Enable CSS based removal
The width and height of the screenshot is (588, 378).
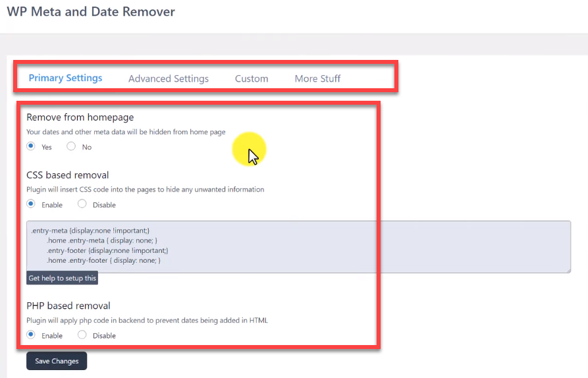[x=31, y=204]
